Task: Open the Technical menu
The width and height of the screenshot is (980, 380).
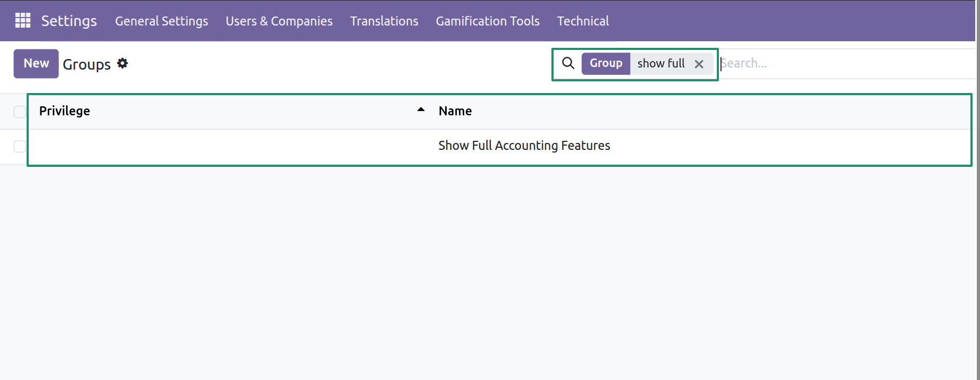Action: [583, 21]
